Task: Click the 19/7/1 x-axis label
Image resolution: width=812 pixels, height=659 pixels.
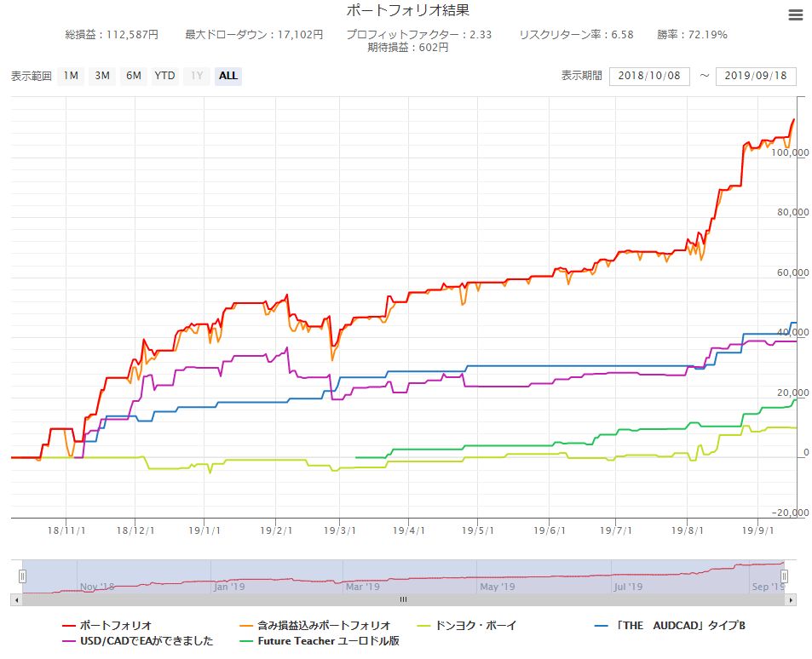Action: (x=616, y=530)
